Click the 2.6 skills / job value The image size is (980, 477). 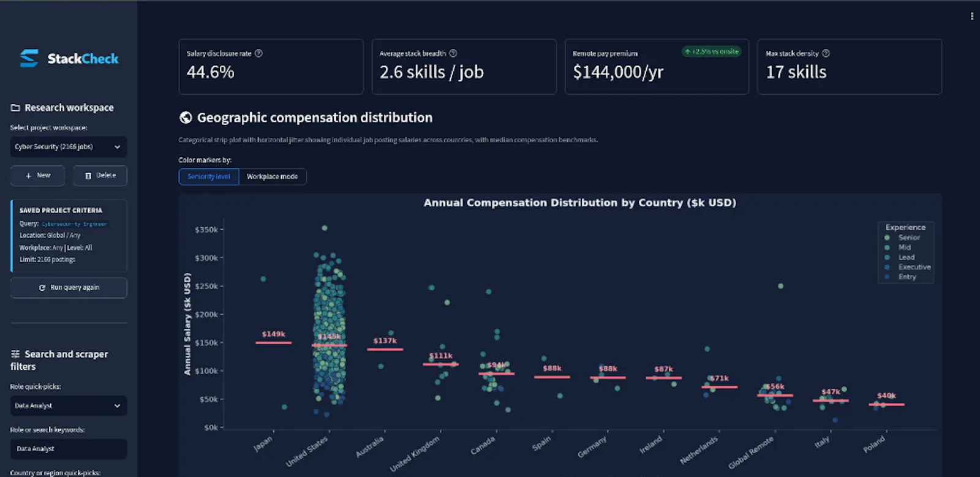pyautogui.click(x=431, y=72)
